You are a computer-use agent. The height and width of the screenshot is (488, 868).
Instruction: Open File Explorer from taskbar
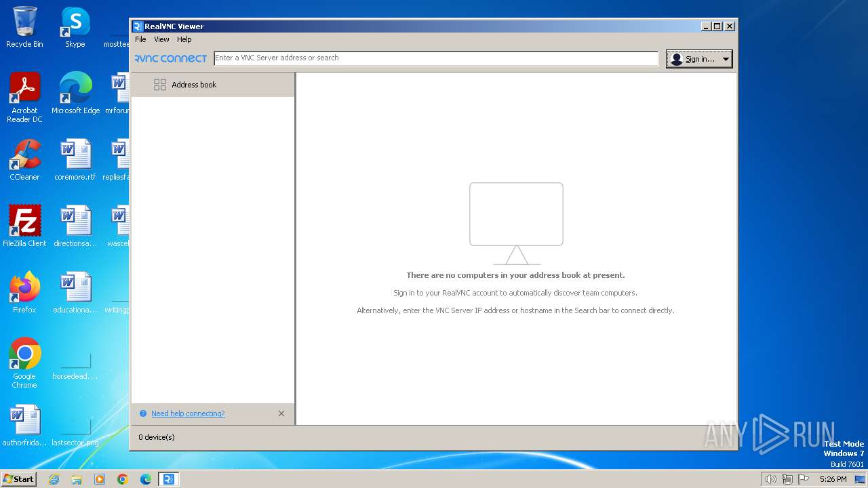(x=77, y=479)
